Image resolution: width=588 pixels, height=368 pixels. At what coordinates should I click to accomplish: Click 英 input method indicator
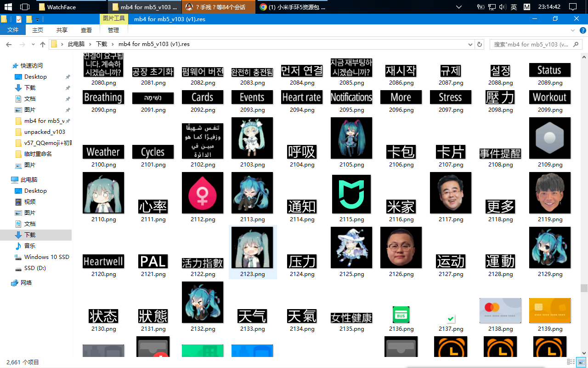click(514, 7)
